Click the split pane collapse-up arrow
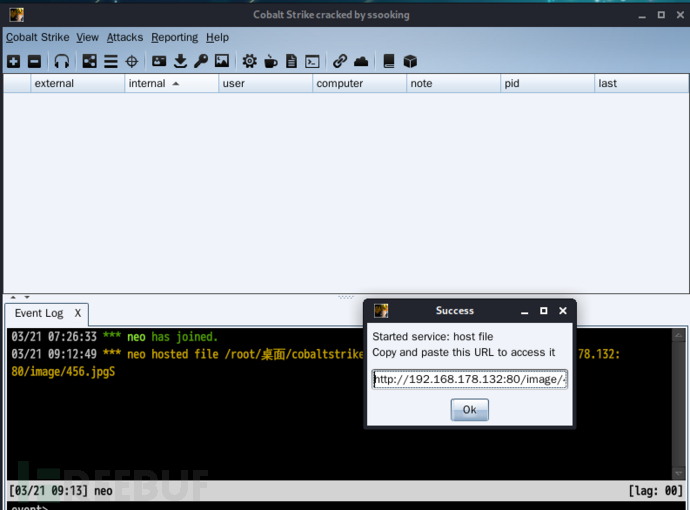The image size is (690, 510). pos(13,297)
